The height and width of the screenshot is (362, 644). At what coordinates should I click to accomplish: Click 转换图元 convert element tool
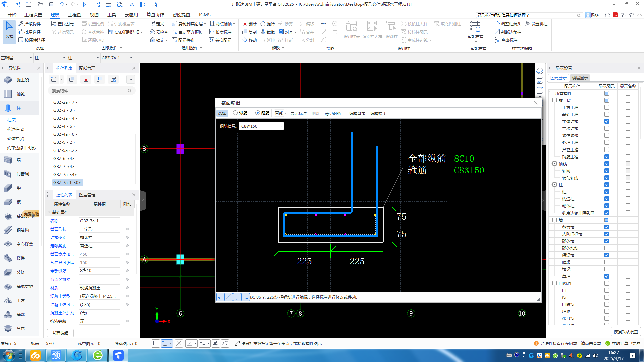(x=220, y=40)
